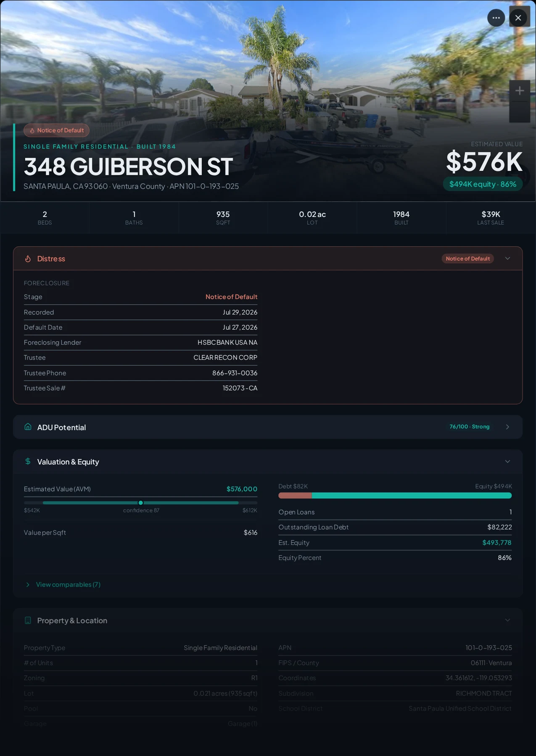Click the $494K equity 86% pill
536x756 pixels.
coord(483,184)
